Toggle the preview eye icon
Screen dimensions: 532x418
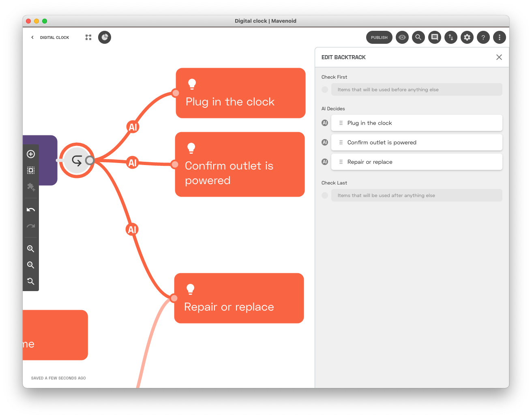pyautogui.click(x=402, y=37)
